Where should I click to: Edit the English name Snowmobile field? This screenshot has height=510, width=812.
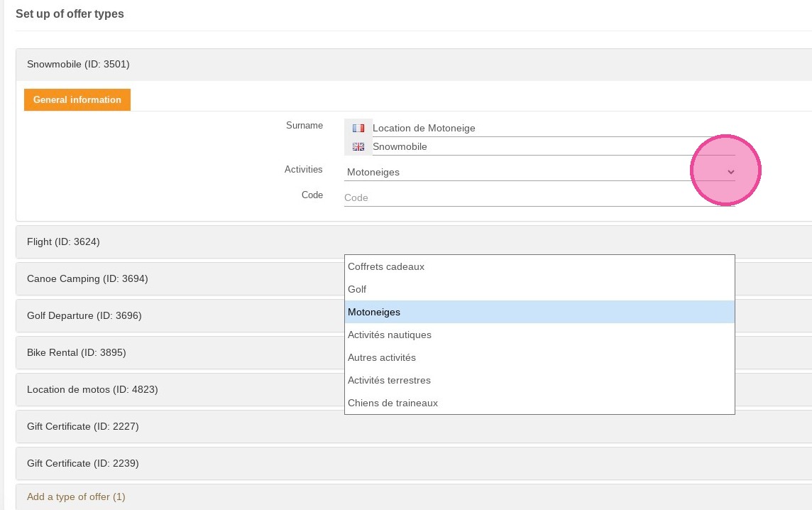[553, 146]
